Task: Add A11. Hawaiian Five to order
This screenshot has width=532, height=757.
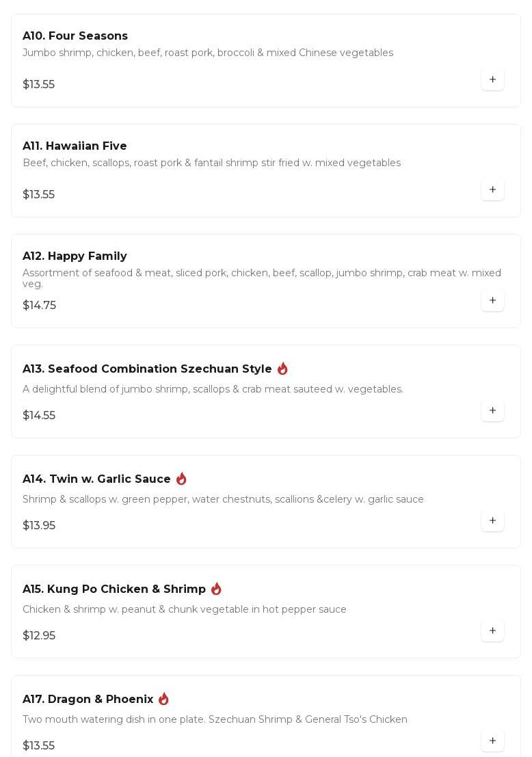Action: (x=492, y=189)
